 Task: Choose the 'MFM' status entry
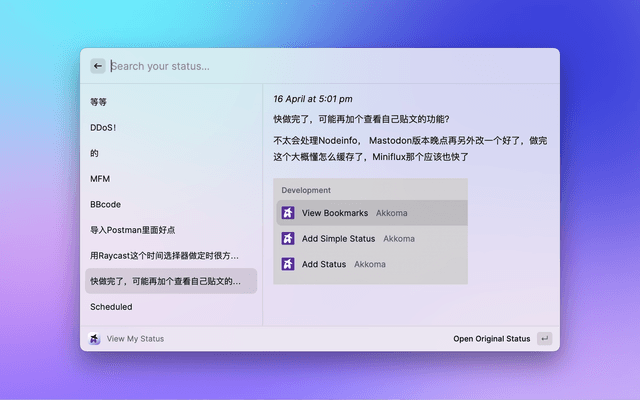pos(100,178)
